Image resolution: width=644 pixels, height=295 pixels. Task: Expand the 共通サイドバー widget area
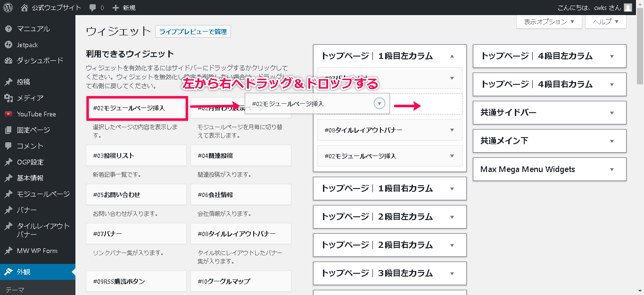point(612,113)
